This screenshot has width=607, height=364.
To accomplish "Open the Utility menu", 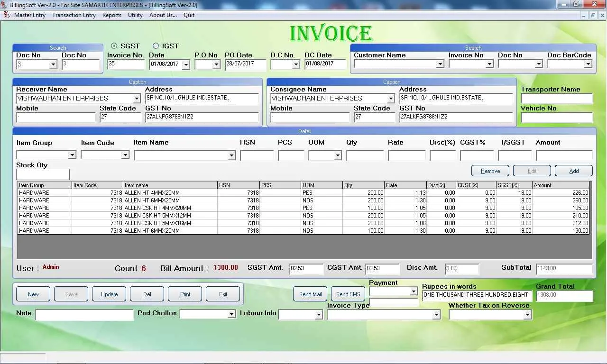I will [135, 15].
